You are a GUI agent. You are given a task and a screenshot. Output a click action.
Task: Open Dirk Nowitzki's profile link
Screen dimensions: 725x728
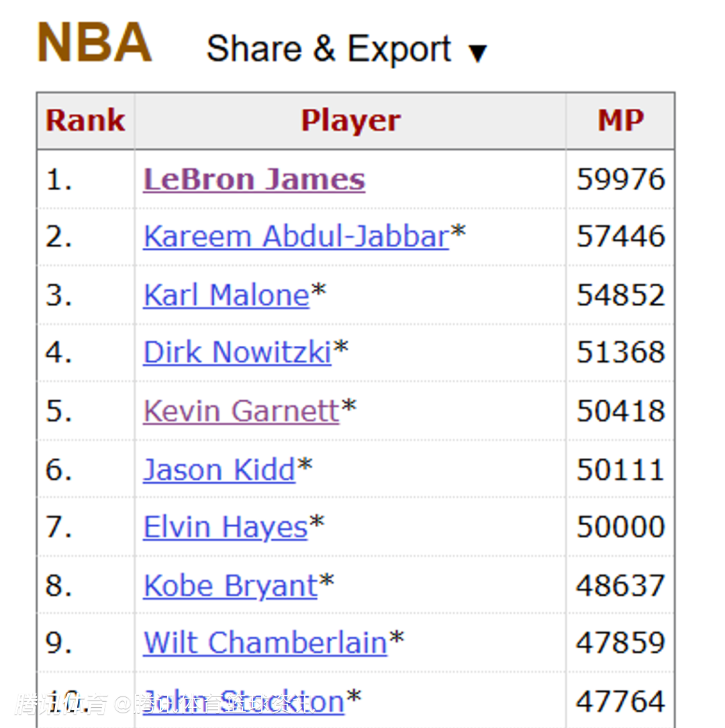pos(237,352)
